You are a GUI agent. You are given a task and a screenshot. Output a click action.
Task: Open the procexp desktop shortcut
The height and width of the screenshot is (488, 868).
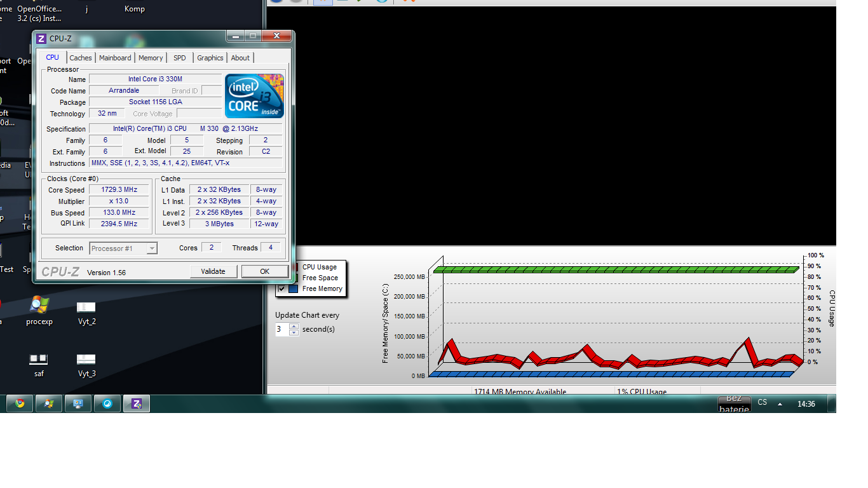(39, 306)
